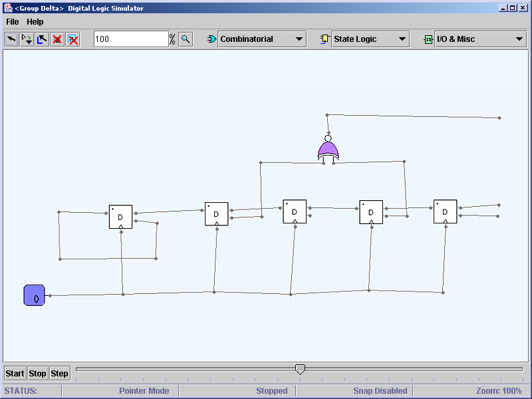Click the simulation speed slider thumb
Viewport: 532px width, 399px height.
point(300,369)
